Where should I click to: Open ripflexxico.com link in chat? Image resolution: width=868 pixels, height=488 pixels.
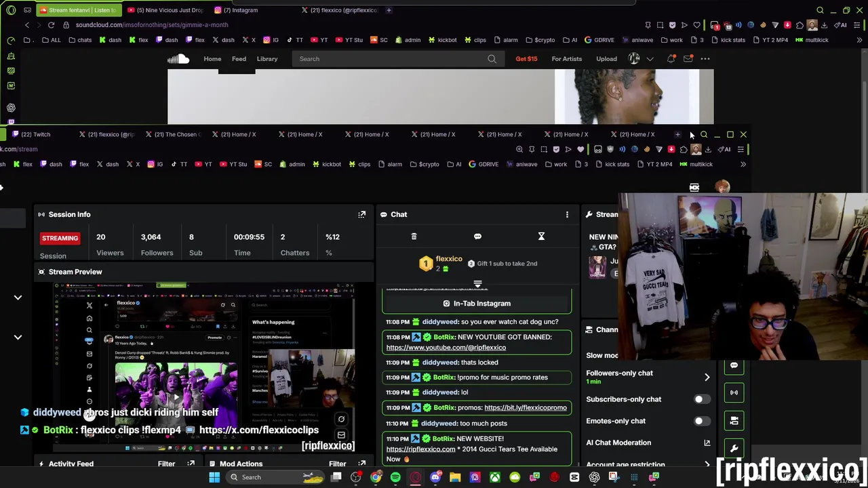click(x=420, y=449)
